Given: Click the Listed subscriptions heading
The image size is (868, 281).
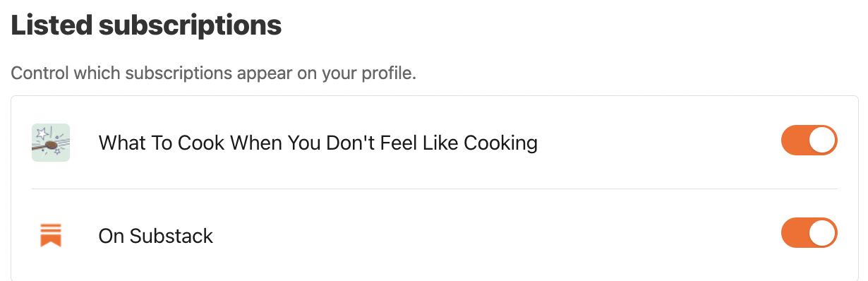Looking at the screenshot, I should pyautogui.click(x=146, y=26).
